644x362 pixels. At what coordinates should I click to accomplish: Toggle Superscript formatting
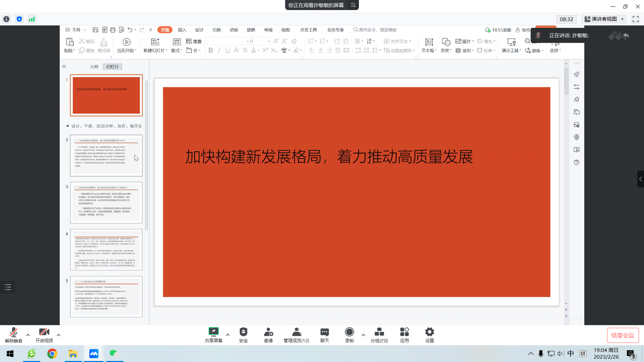pyautogui.click(x=265, y=50)
